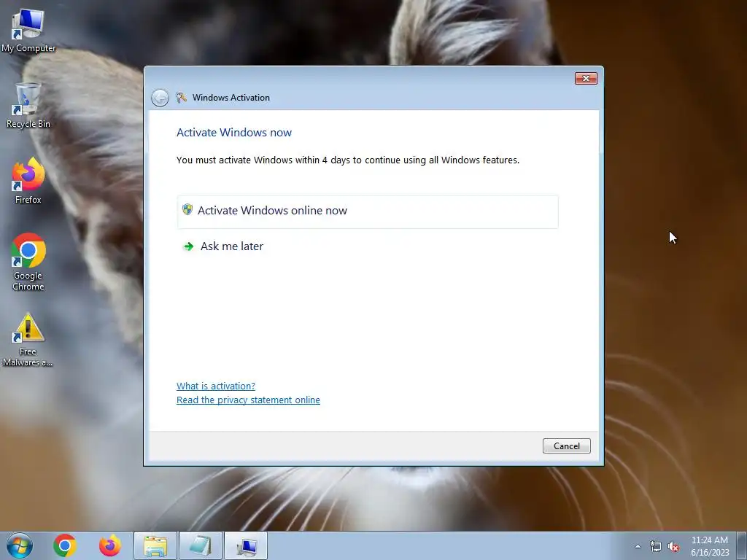Open the network tray icon
This screenshot has width=747, height=560.
tap(656, 547)
